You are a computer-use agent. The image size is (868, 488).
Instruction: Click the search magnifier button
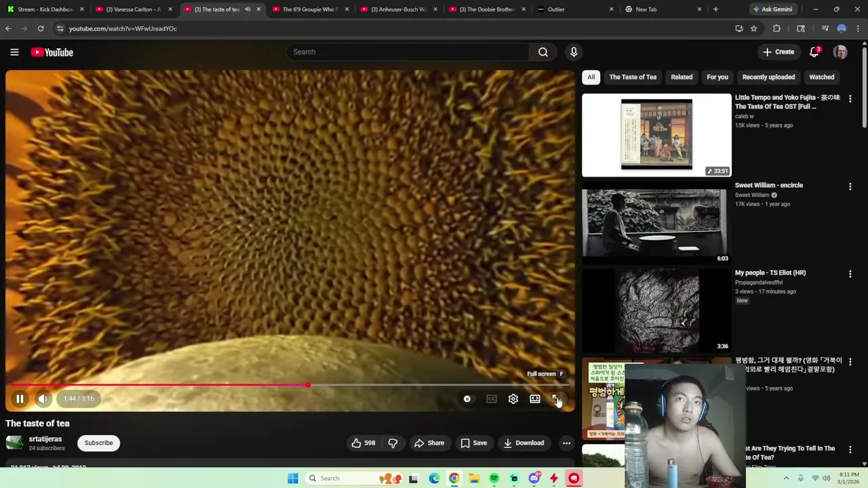click(x=543, y=52)
